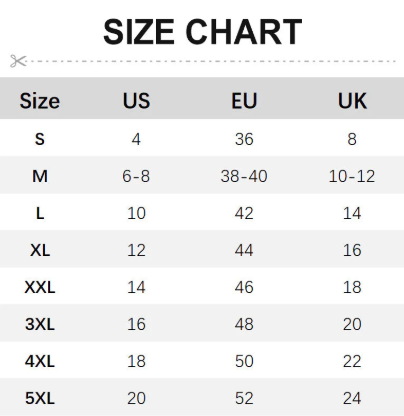Click the XXL size row label
This screenshot has width=404, height=416.
40,287
